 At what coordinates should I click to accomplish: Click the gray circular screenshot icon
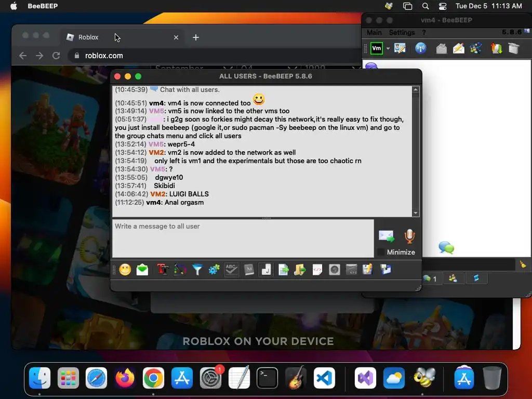click(x=334, y=270)
